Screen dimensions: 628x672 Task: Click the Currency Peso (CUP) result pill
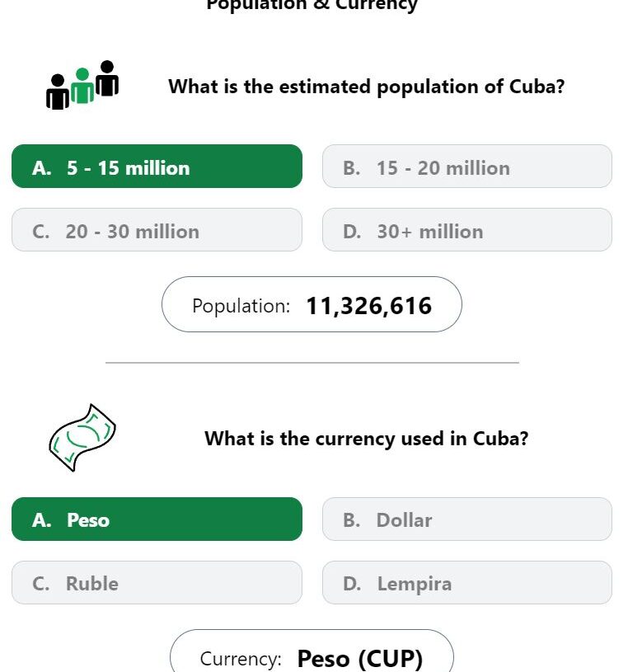312,651
